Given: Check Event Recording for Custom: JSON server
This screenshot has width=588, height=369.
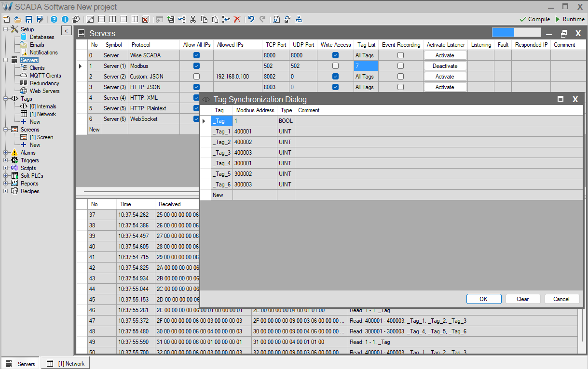Looking at the screenshot, I should 400,77.
